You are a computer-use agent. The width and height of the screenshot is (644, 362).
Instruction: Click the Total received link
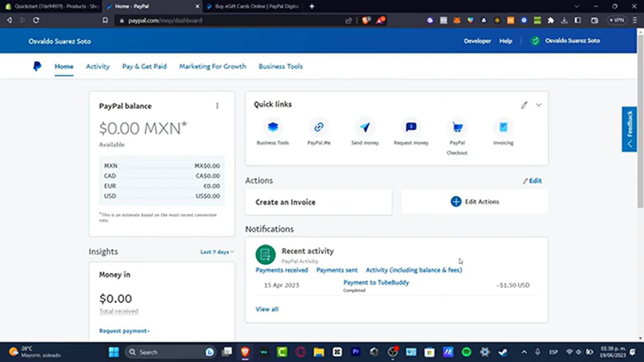(119, 311)
